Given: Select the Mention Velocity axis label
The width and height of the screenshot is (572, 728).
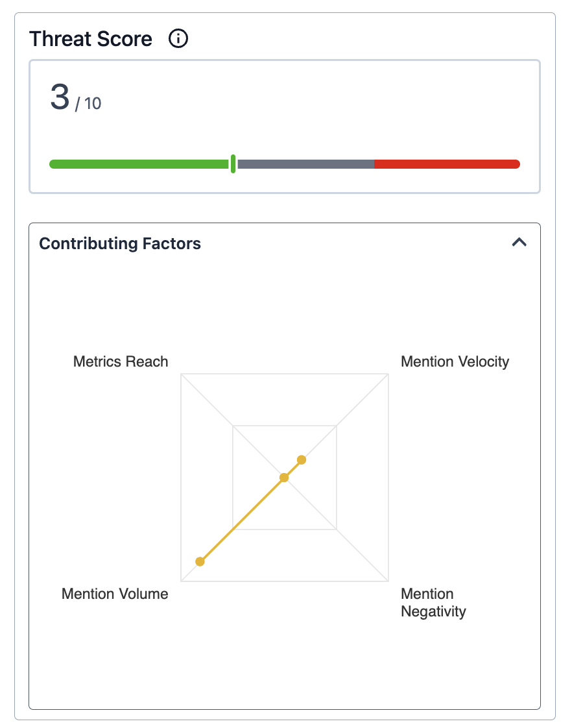Looking at the screenshot, I should 455,361.
